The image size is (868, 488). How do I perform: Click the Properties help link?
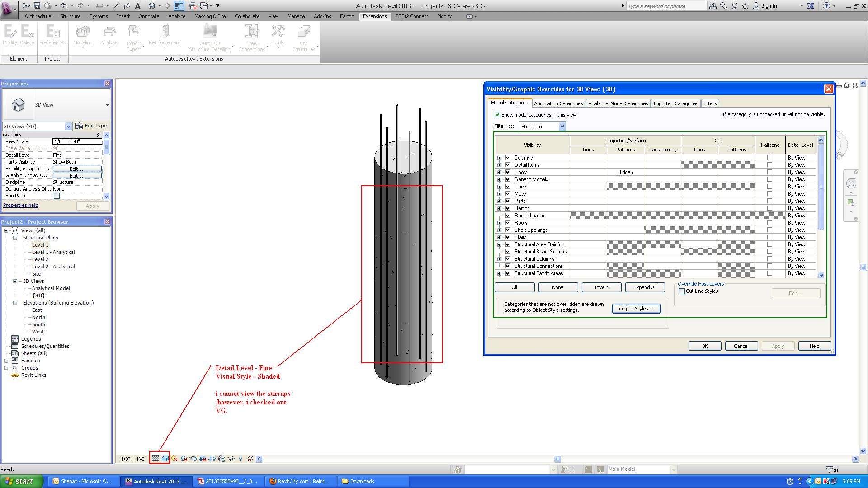click(21, 205)
